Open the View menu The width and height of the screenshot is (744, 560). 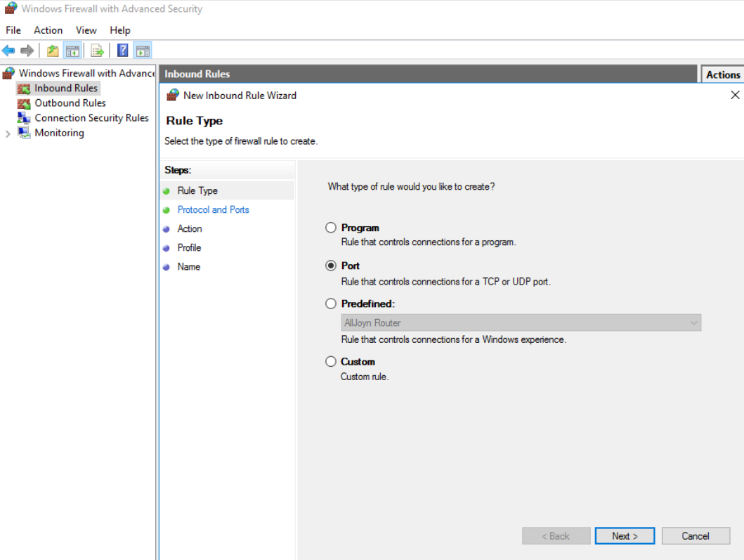(x=86, y=30)
